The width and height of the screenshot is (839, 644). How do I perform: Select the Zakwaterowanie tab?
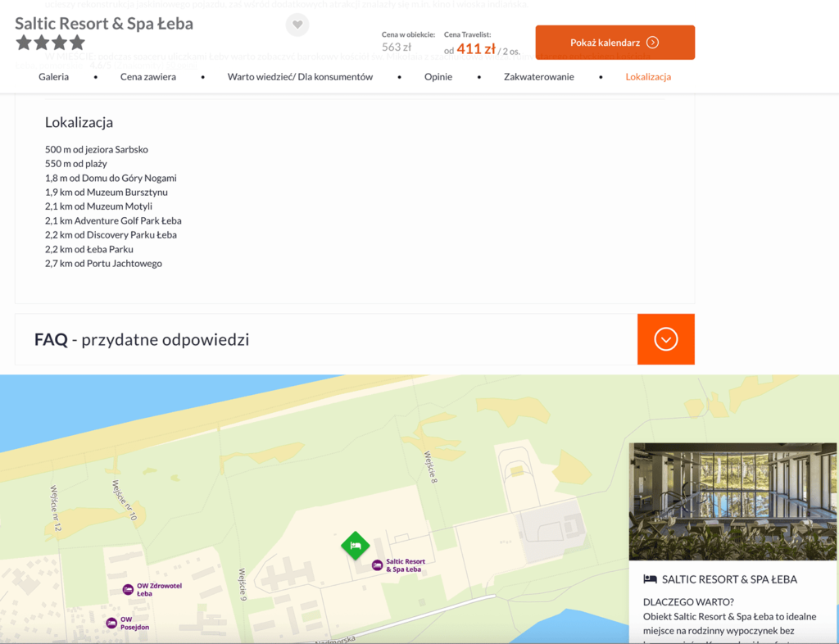pos(539,76)
